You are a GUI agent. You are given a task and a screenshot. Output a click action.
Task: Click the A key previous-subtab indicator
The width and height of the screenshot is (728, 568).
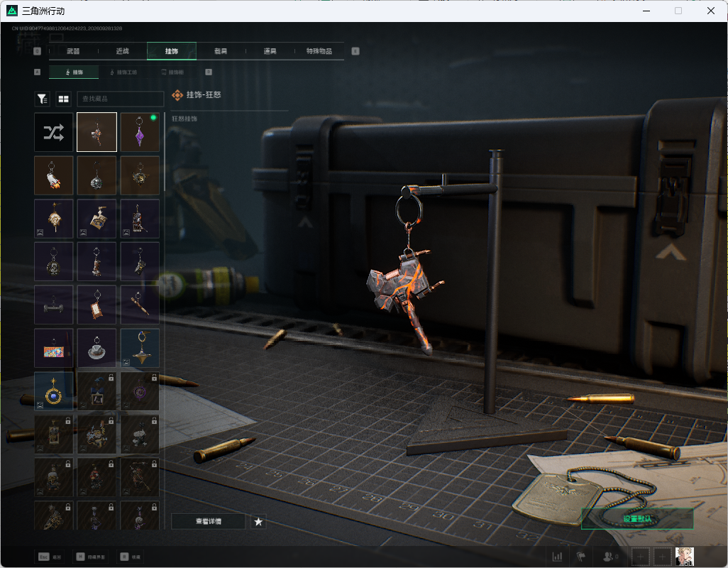(x=38, y=72)
